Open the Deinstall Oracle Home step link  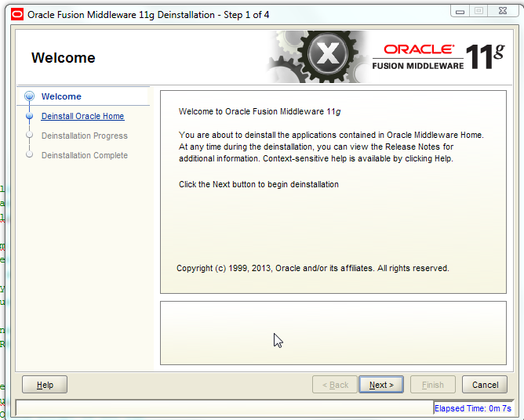(82, 116)
